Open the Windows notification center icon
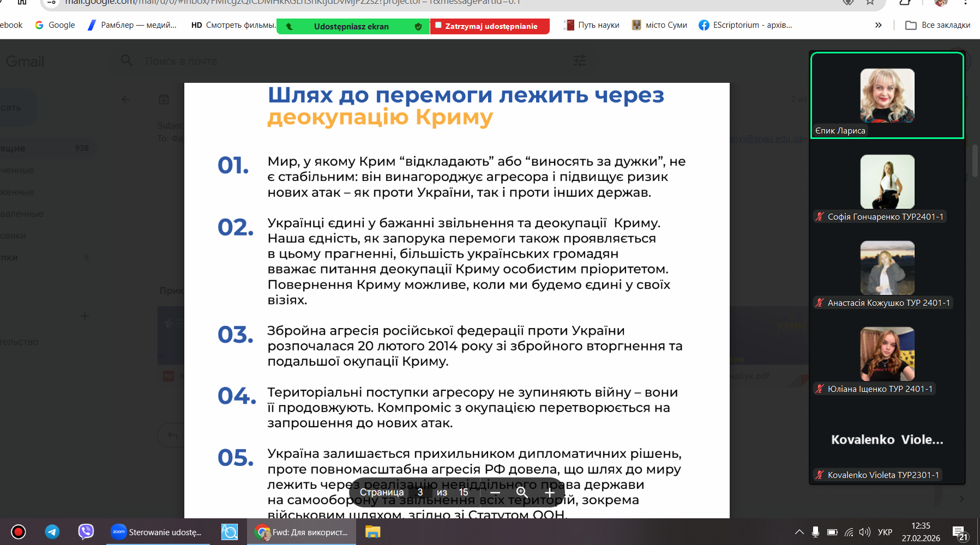Screen dimensions: 980x545 click(x=959, y=532)
